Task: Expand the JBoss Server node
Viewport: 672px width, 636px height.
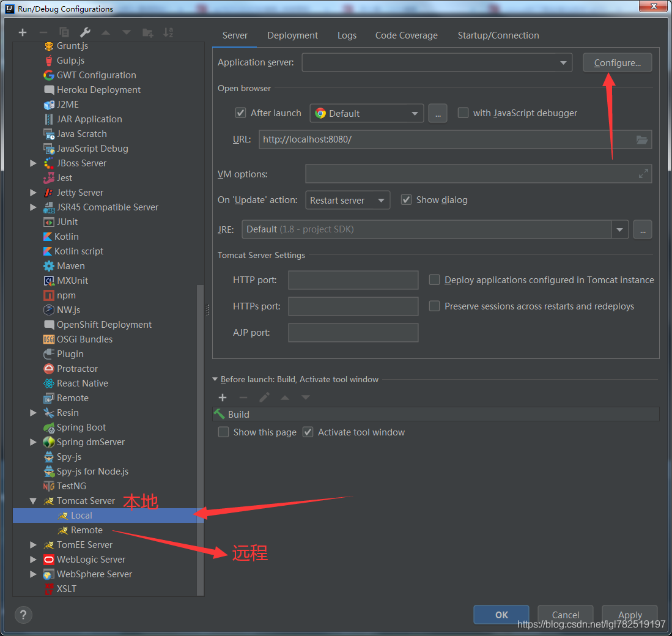Action: 33,163
